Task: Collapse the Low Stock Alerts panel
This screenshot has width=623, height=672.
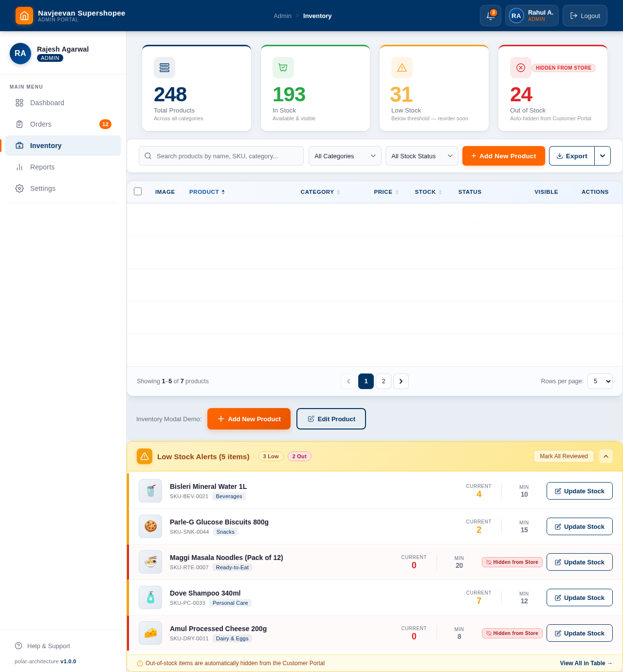Action: click(x=606, y=456)
